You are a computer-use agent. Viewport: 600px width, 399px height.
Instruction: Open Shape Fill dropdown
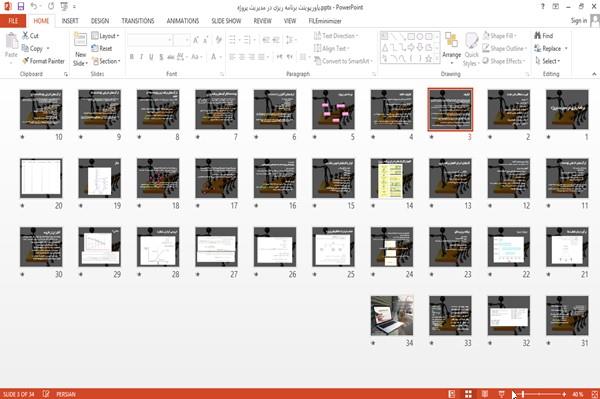coord(500,36)
